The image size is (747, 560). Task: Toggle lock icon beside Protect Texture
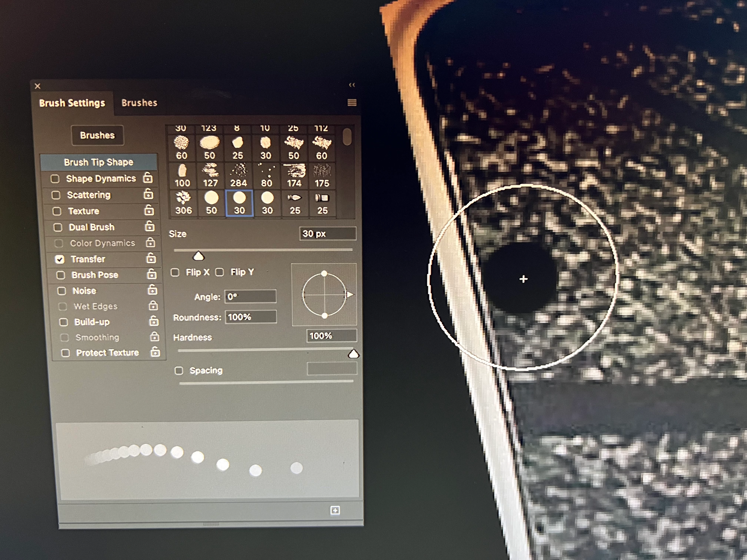point(155,352)
